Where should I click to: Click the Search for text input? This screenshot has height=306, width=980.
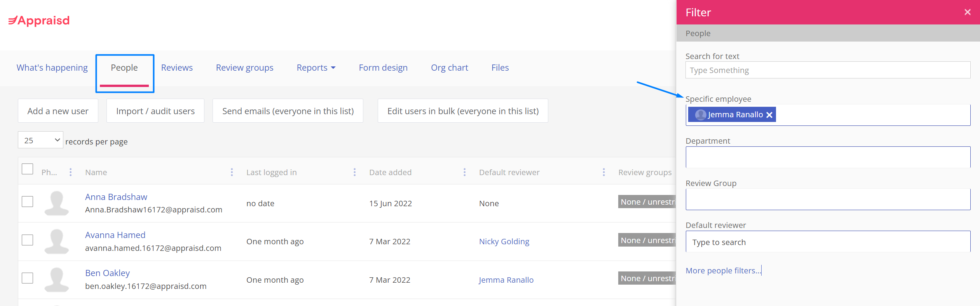pos(828,70)
